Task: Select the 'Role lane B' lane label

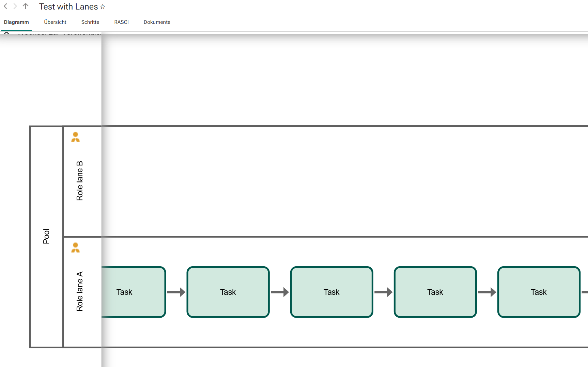Action: point(80,181)
